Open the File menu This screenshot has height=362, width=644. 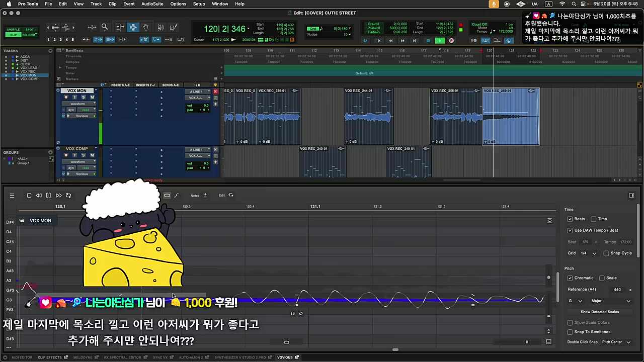point(48,4)
